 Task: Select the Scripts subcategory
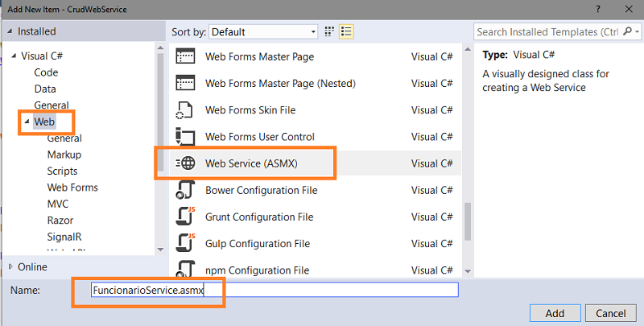62,171
